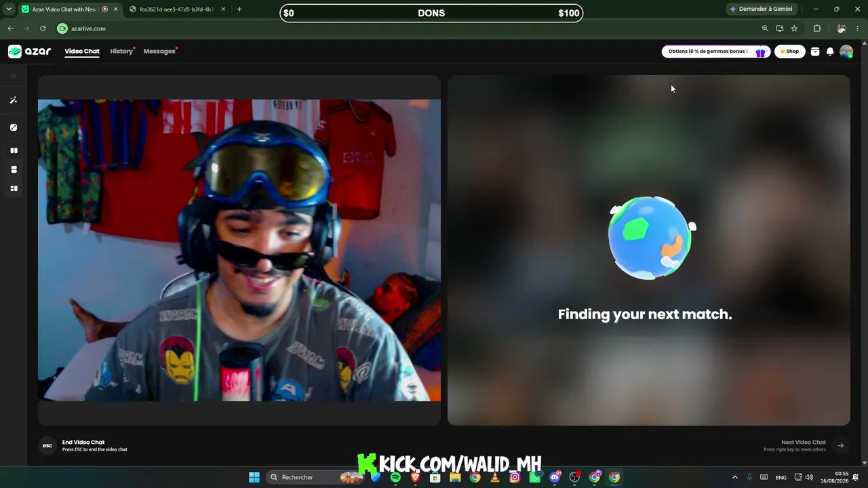Screen dimensions: 868x488
Task: Click your own webcam preview
Action: tap(239, 250)
